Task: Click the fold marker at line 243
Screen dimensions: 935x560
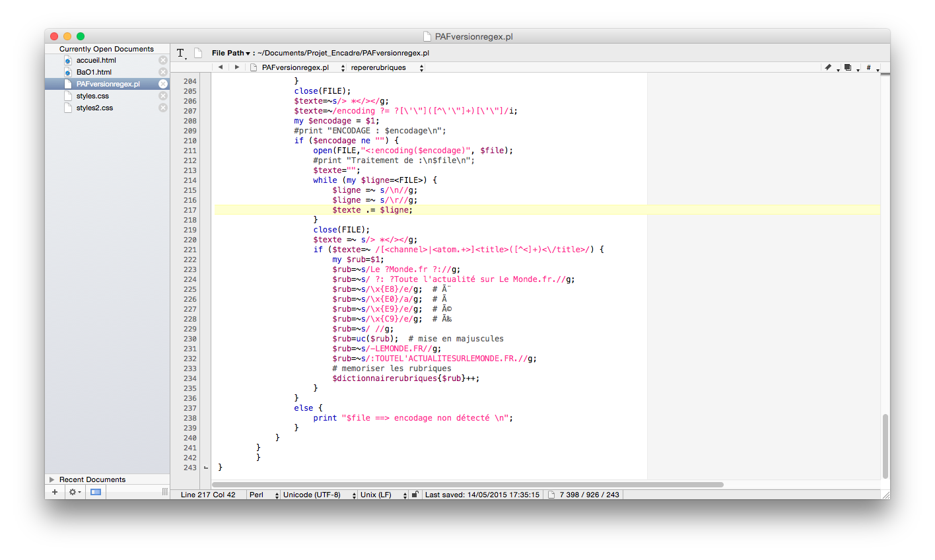Action: coord(206,468)
